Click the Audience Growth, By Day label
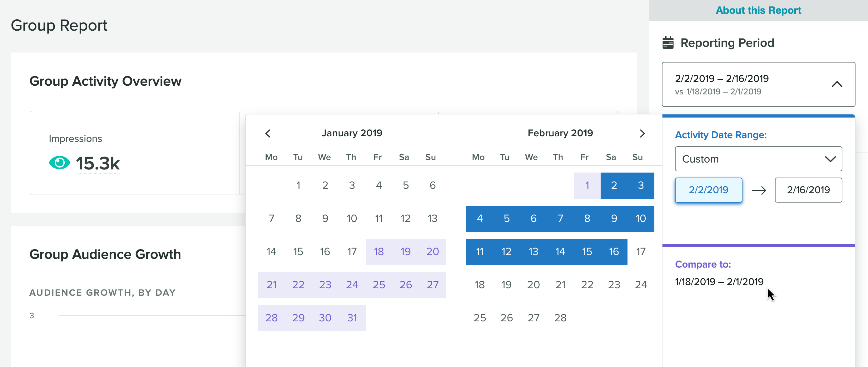868x367 pixels. tap(103, 293)
